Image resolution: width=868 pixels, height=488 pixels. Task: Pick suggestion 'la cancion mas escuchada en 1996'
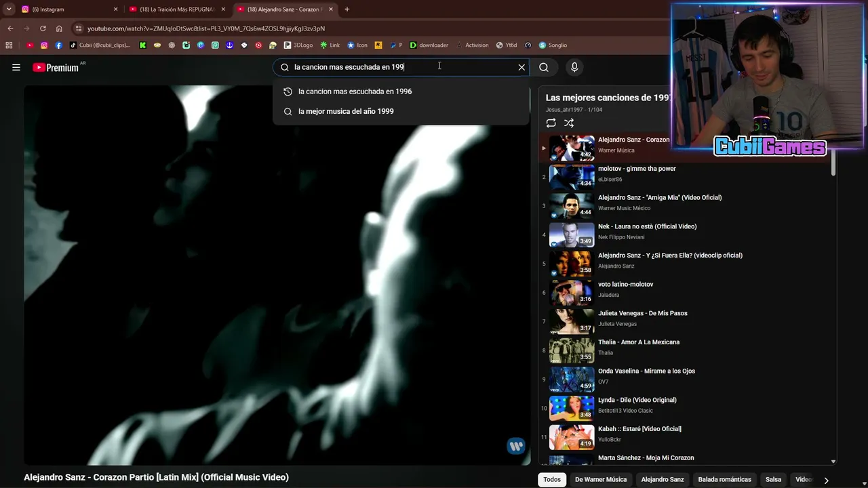point(401,91)
